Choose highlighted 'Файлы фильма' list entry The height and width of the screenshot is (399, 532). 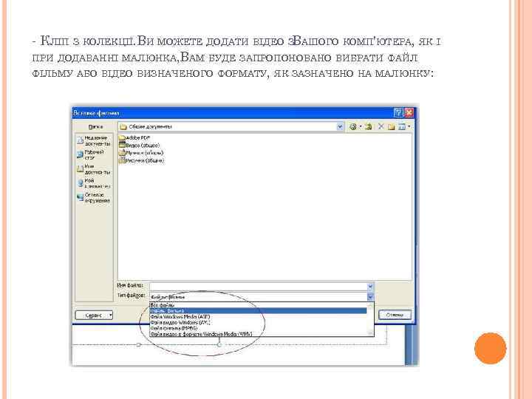(x=259, y=311)
